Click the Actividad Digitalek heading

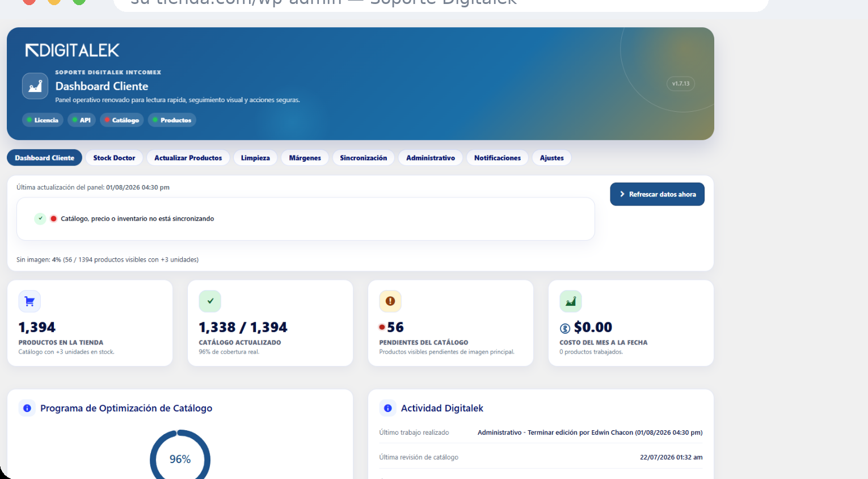[x=442, y=408]
